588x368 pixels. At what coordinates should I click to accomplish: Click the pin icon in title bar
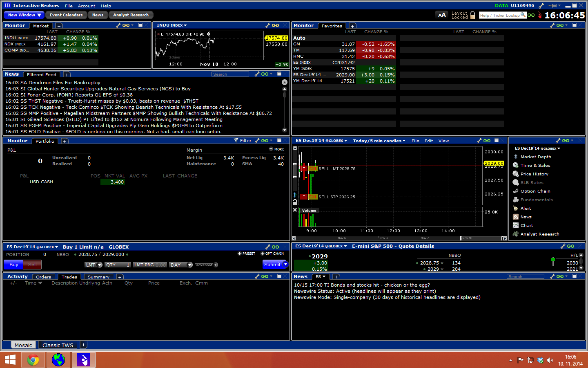[553, 6]
